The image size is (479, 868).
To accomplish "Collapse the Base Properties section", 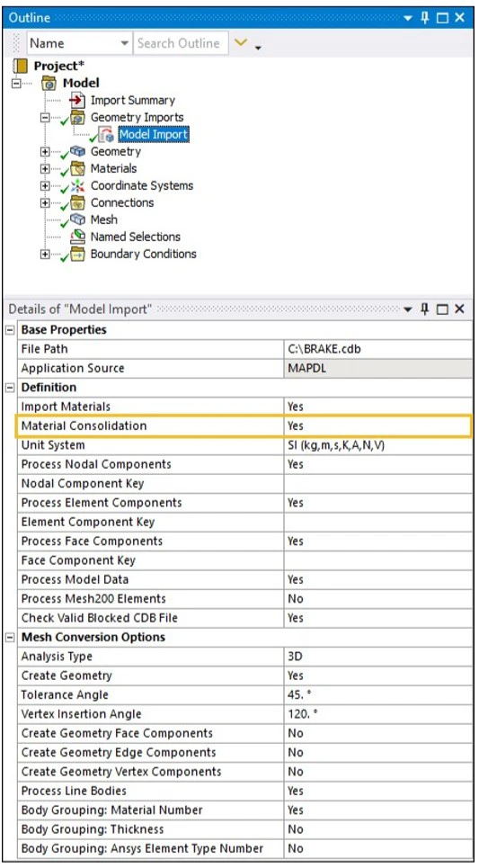I will 9,330.
